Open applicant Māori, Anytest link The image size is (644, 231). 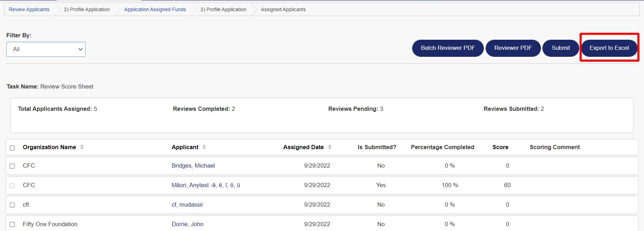[x=206, y=185]
